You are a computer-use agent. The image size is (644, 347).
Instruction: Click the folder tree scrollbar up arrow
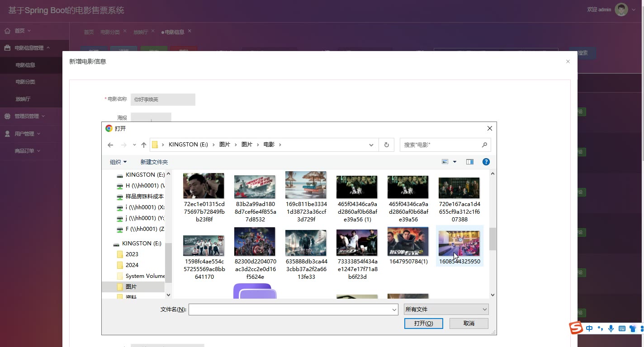click(x=169, y=174)
